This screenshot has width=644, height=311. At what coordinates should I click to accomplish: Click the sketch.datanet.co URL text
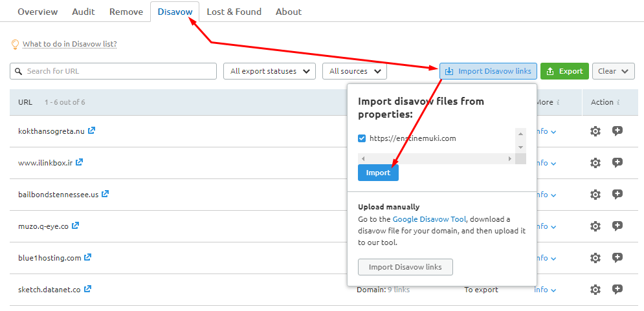(49, 290)
